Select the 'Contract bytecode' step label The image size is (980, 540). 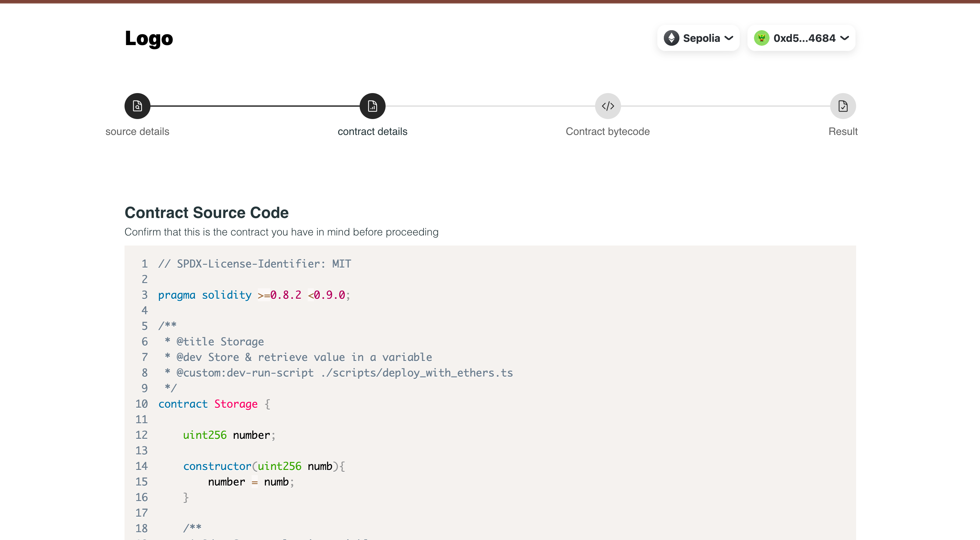click(x=607, y=131)
